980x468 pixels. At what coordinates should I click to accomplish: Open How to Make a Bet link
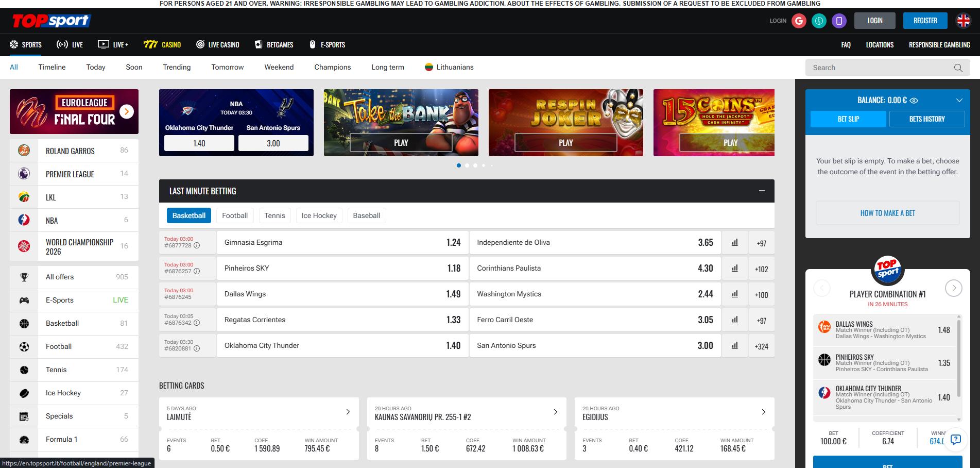887,213
